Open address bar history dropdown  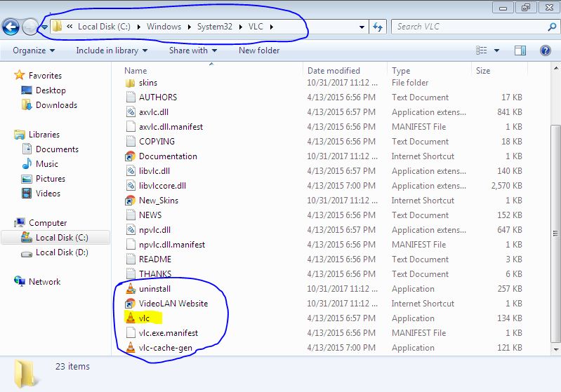(x=362, y=27)
